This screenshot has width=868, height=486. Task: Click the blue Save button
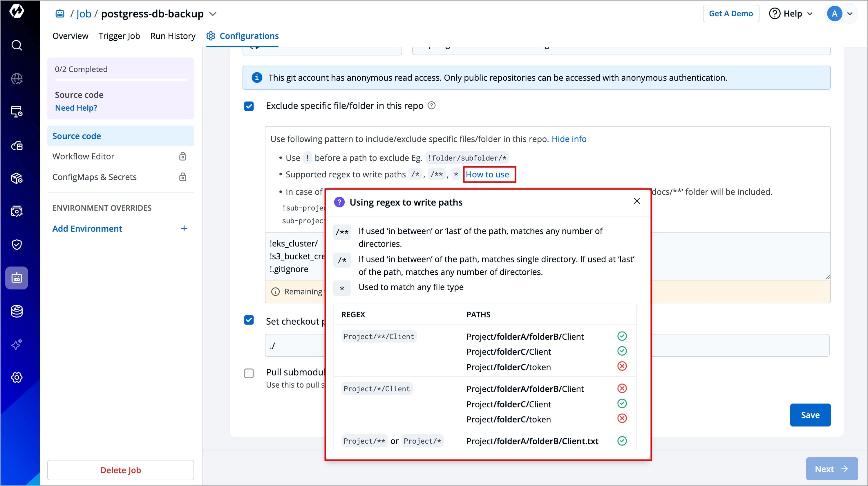coord(810,415)
